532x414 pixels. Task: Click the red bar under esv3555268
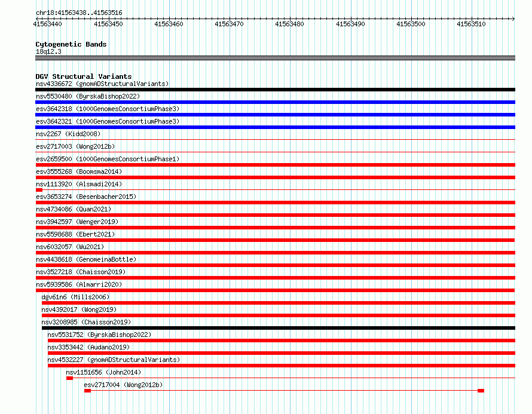pyautogui.click(x=275, y=177)
